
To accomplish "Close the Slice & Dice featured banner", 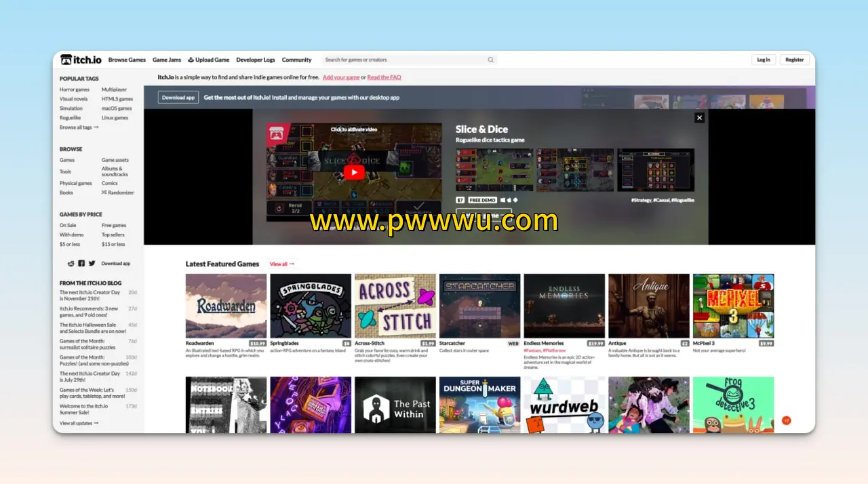I will pyautogui.click(x=699, y=118).
